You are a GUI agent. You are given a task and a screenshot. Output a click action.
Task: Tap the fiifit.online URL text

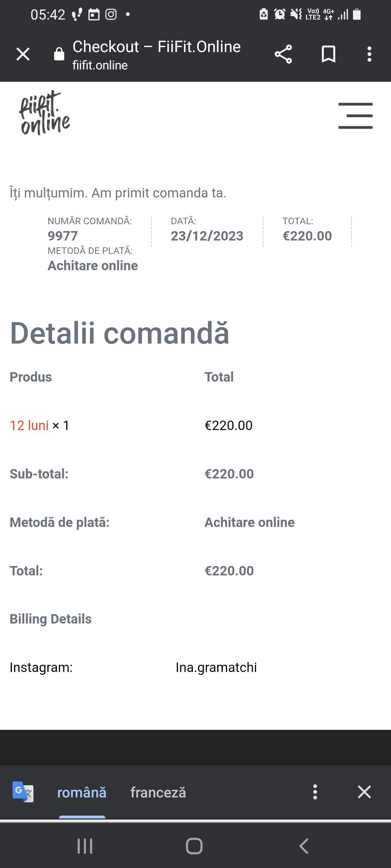100,65
